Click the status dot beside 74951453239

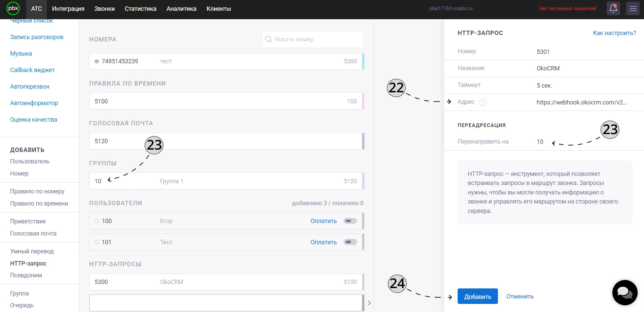pos(97,61)
